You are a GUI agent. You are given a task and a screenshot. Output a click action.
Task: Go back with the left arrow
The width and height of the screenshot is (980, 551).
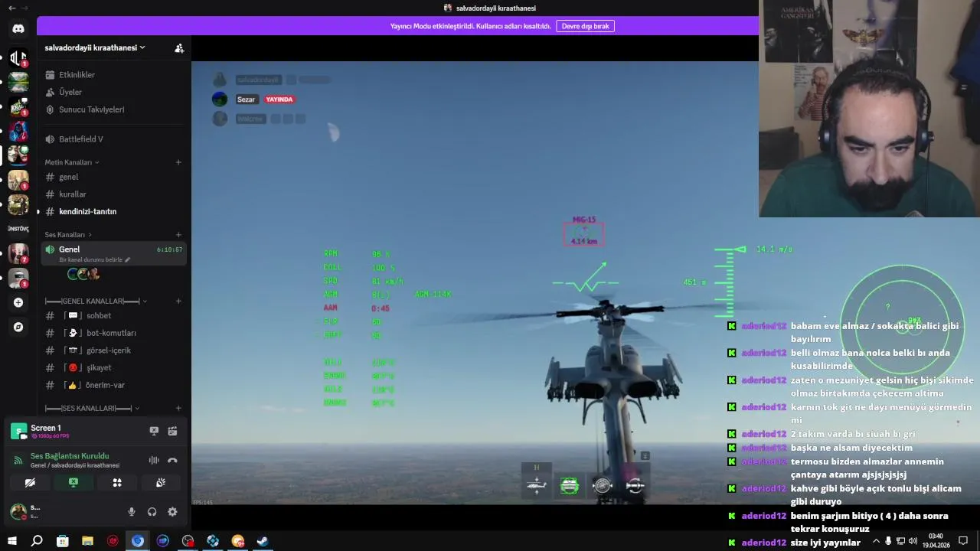(11, 8)
